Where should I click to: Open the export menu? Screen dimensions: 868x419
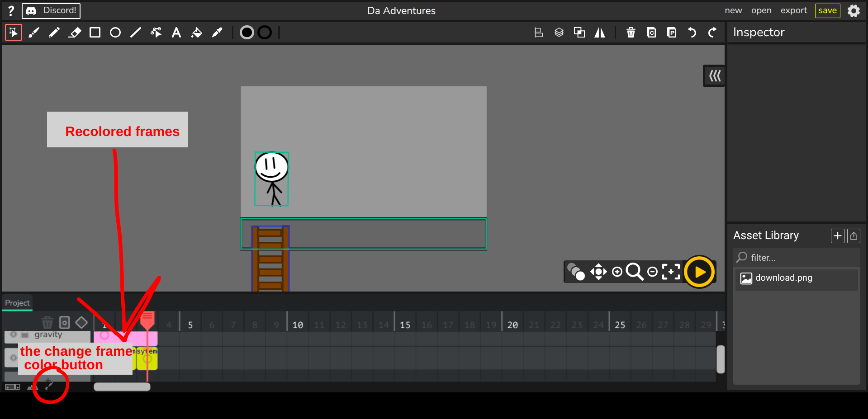[x=793, y=10]
